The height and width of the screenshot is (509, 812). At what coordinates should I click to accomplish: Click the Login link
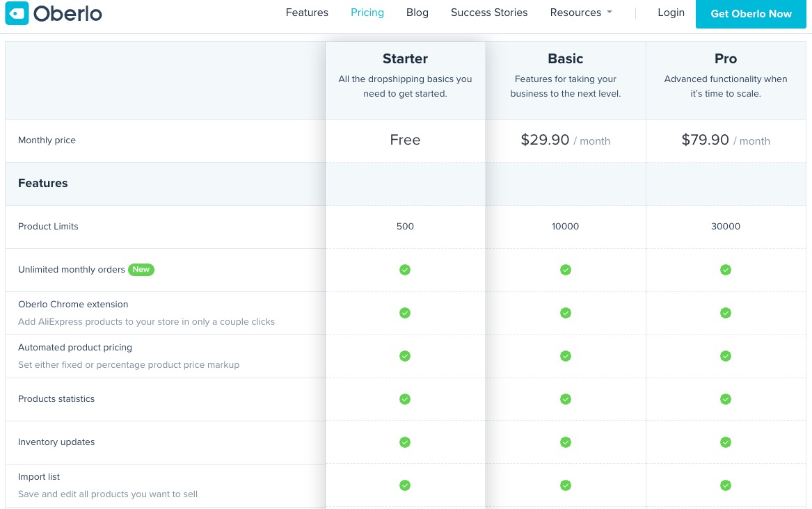pyautogui.click(x=671, y=13)
